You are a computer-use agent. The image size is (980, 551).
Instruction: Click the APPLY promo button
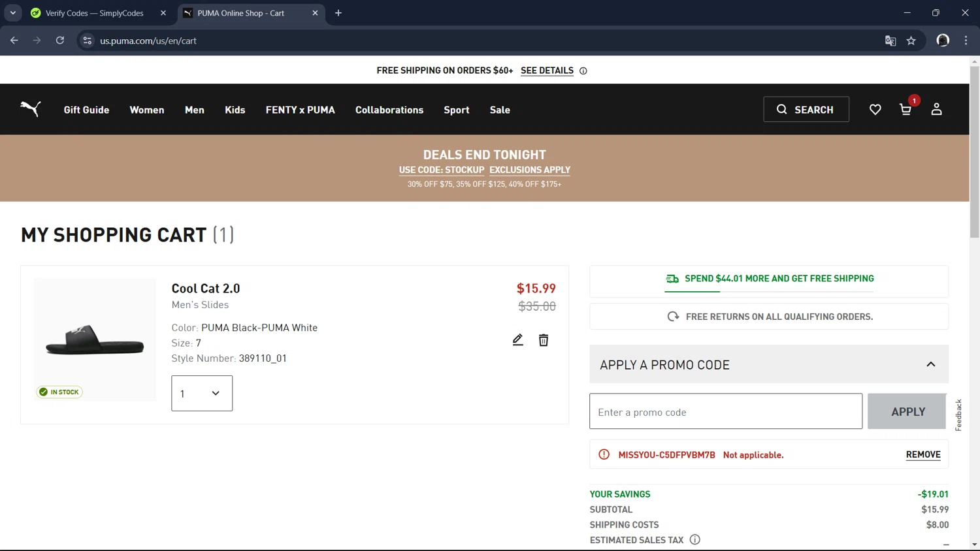click(x=907, y=411)
